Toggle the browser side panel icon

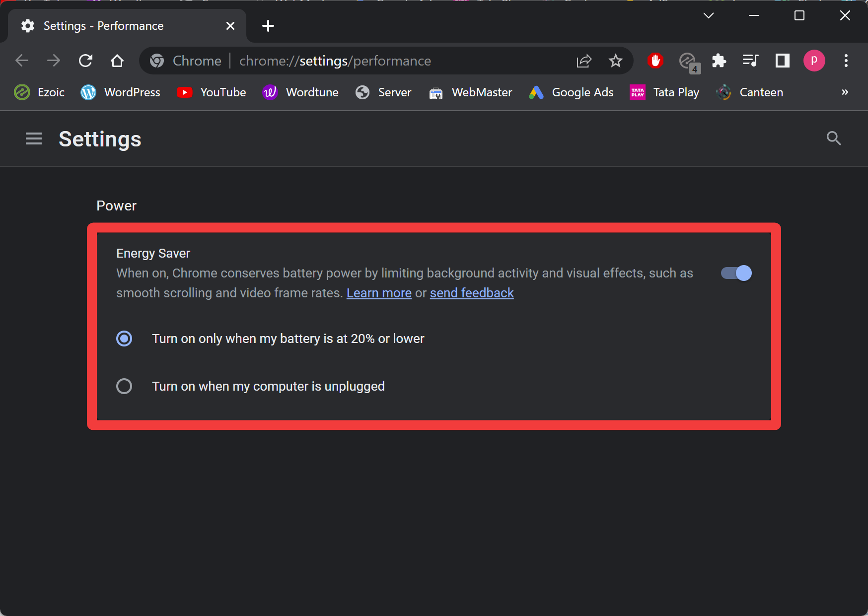pyautogui.click(x=783, y=61)
